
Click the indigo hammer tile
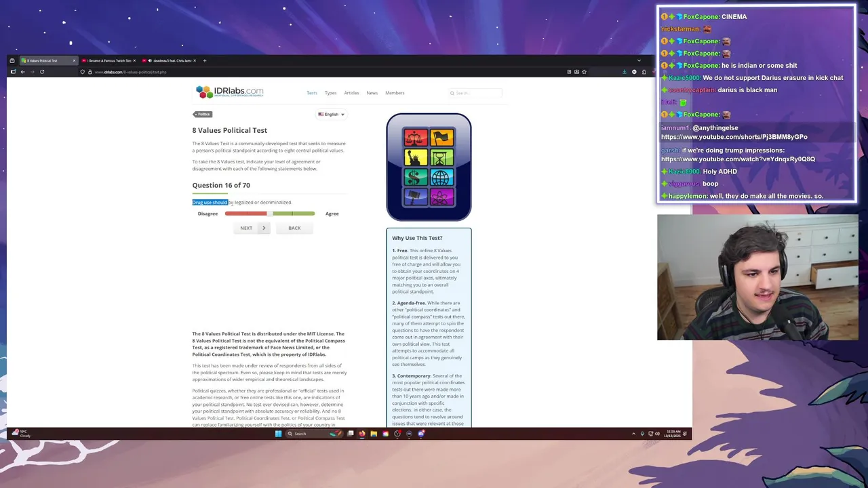tap(416, 197)
